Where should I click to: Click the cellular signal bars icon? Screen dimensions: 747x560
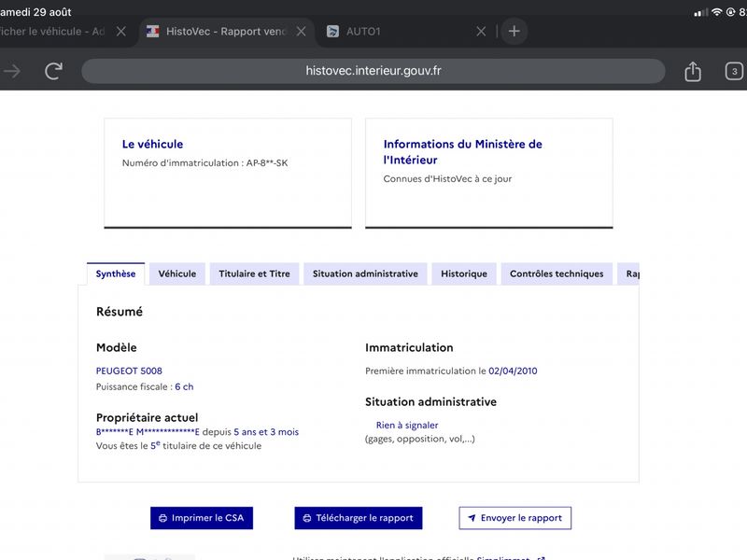pos(701,13)
